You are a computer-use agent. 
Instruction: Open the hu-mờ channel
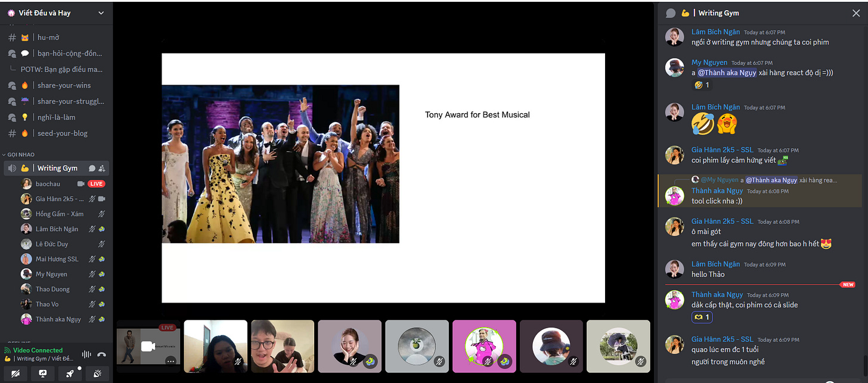[57, 37]
